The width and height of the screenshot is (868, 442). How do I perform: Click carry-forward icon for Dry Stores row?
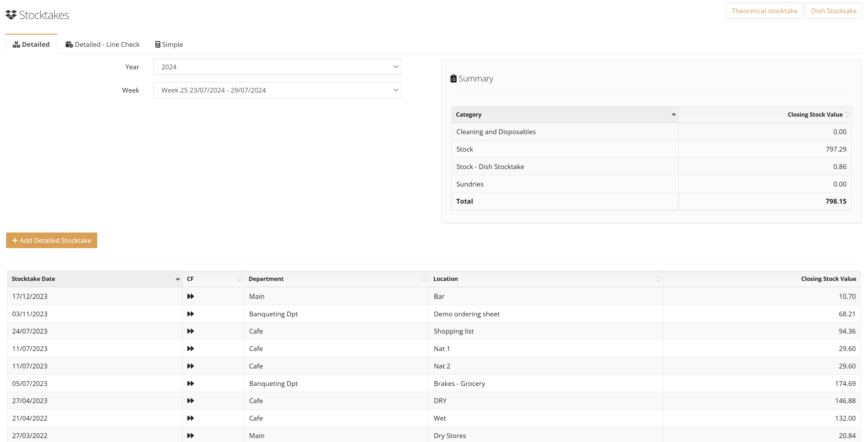click(191, 436)
